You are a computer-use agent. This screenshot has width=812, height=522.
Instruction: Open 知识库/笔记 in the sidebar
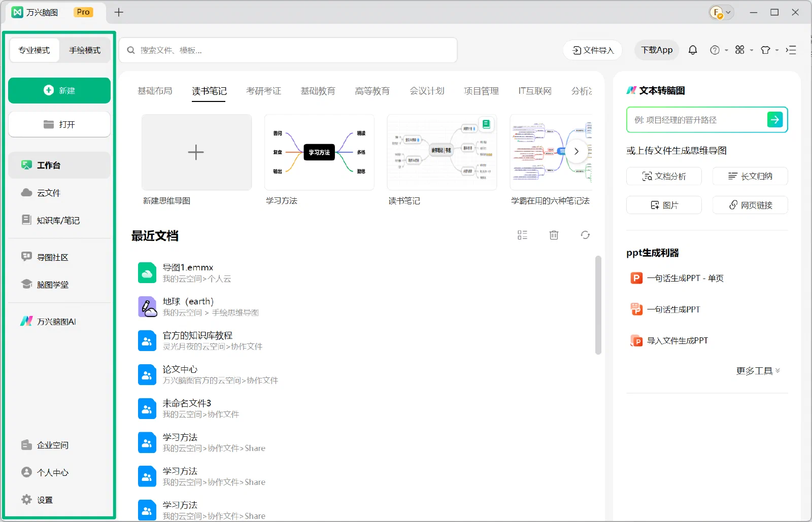click(59, 220)
